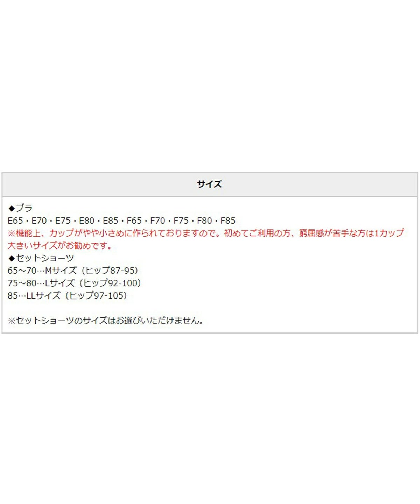420x504 pixels.
Task: Select the ◆ブラ heading text
Action: pos(20,208)
